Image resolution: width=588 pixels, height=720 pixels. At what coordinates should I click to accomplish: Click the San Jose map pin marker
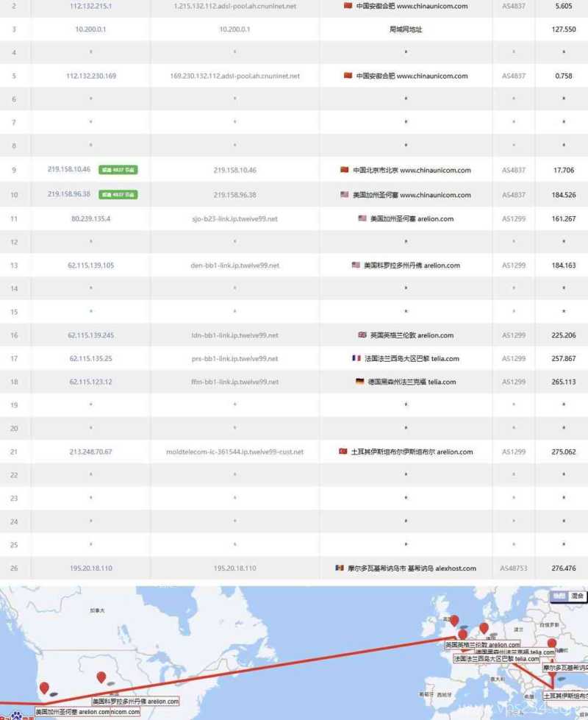coord(44,688)
